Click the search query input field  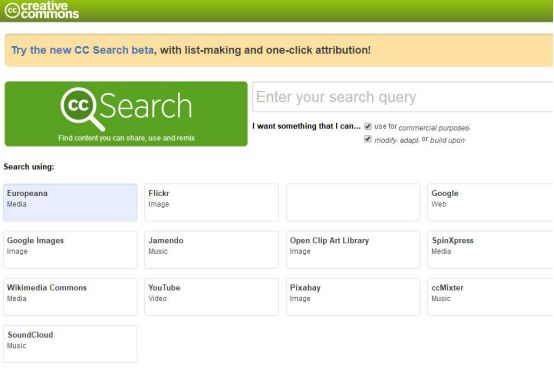tap(403, 97)
